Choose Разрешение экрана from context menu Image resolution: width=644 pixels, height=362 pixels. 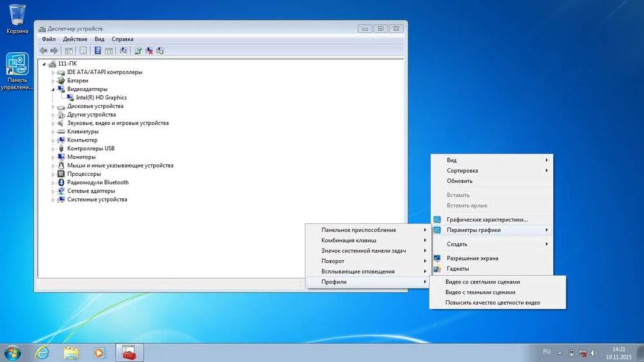(x=472, y=258)
